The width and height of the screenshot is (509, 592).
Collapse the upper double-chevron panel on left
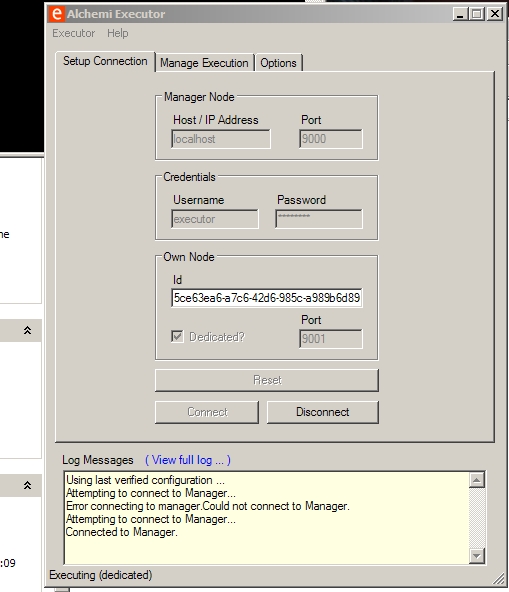[27, 330]
